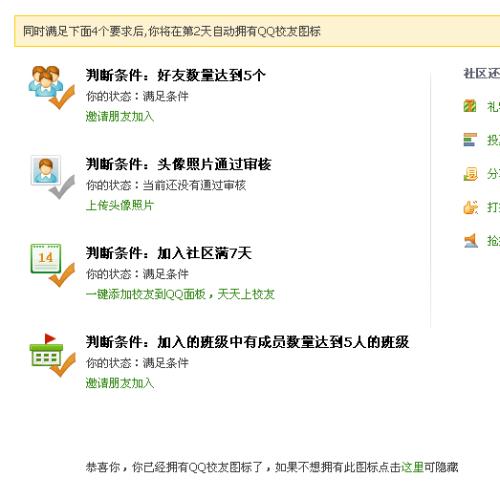
Task: Click the megaphone icon in sidebar
Action: coord(471,241)
